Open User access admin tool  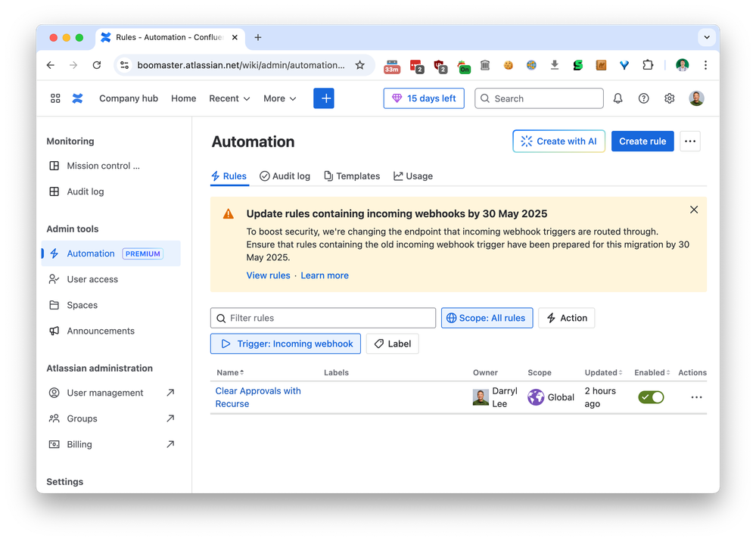(92, 279)
